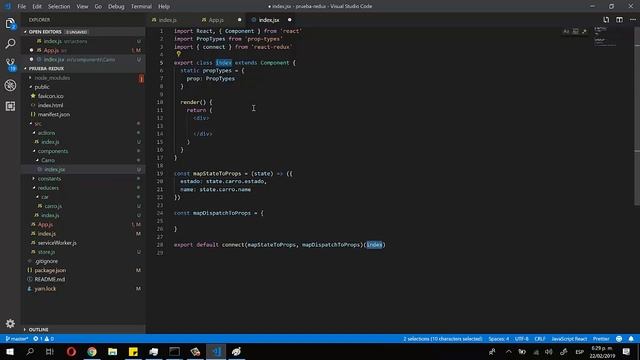Collapse the components folder
Viewport: 640px width, 360px height.
(53, 151)
